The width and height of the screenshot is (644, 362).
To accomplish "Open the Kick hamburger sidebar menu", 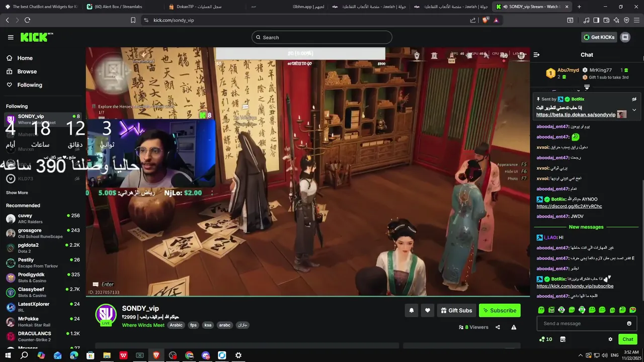I will coord(11,37).
